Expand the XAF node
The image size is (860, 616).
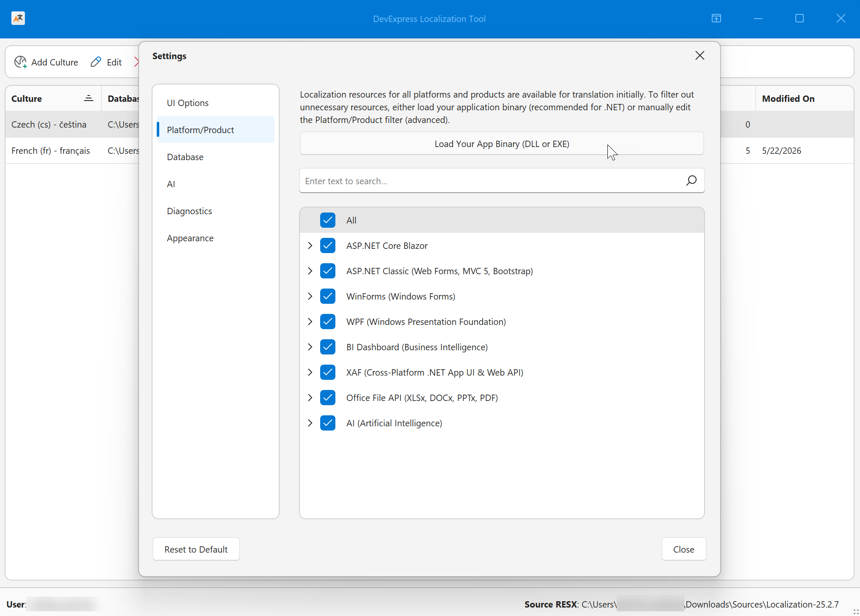coord(310,372)
